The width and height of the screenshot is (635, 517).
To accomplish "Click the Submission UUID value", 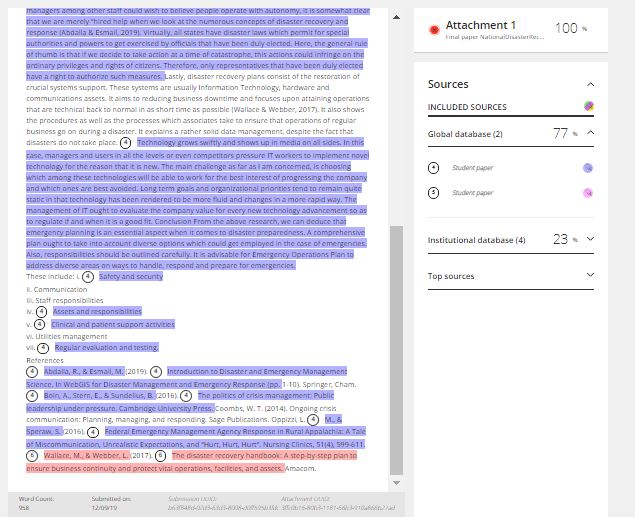I will (x=223, y=508).
